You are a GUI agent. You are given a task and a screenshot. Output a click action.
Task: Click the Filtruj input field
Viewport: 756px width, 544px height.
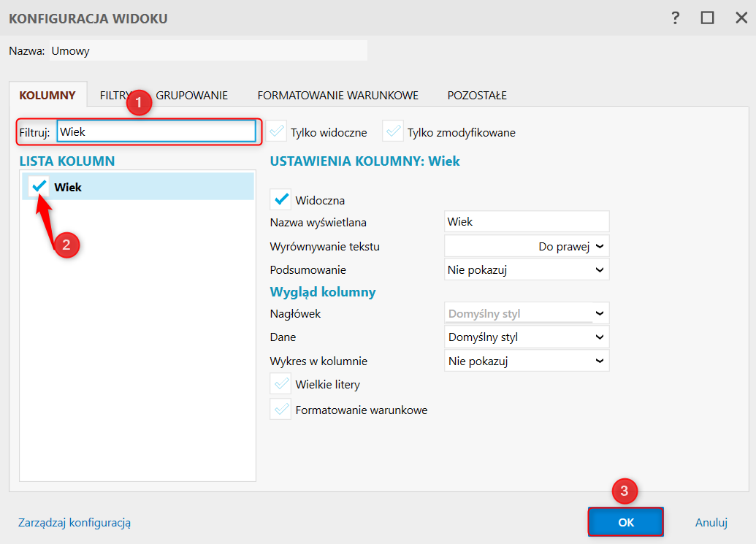tap(156, 131)
